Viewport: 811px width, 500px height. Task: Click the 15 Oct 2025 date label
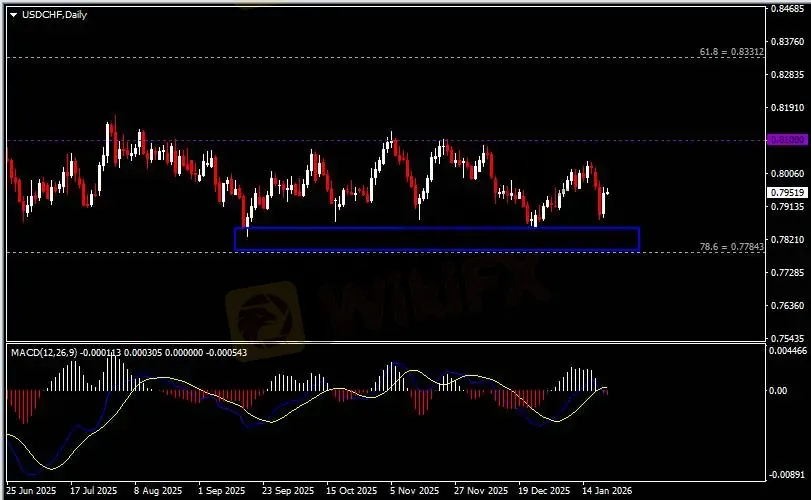pos(352,490)
